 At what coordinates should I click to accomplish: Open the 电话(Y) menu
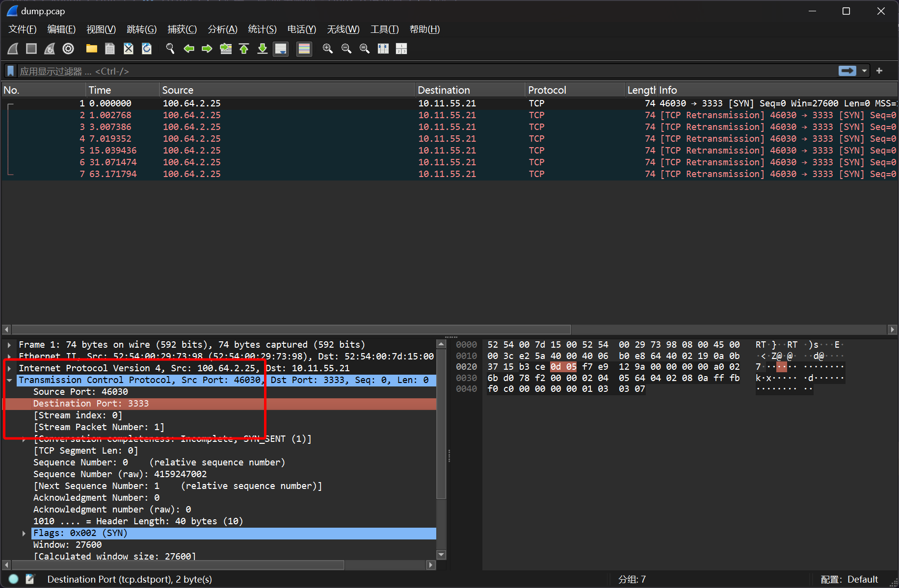(x=302, y=29)
